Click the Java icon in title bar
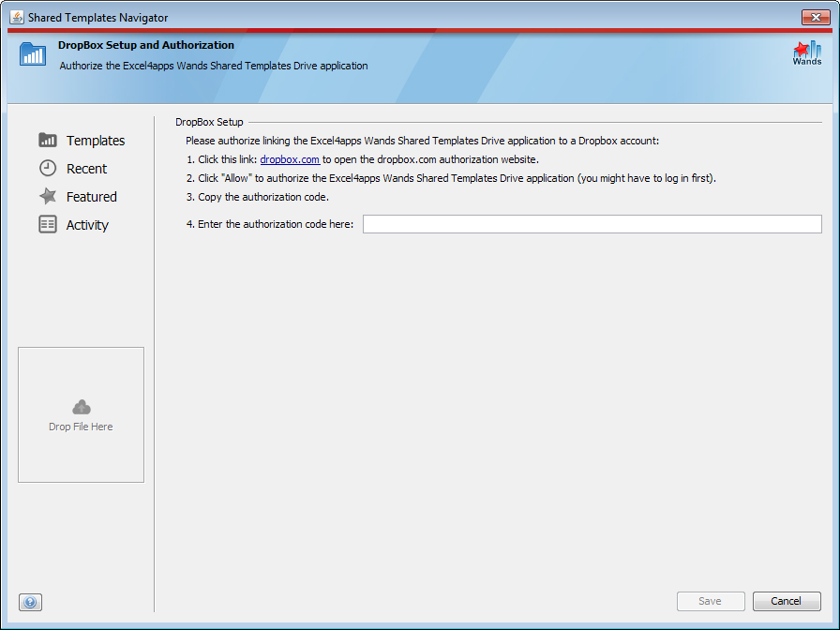 coord(17,17)
